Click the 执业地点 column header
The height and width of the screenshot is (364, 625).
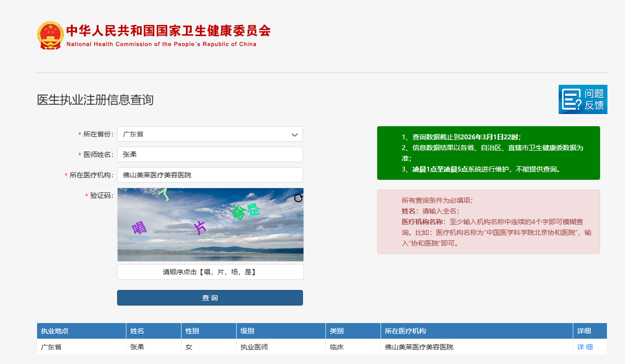pos(55,331)
